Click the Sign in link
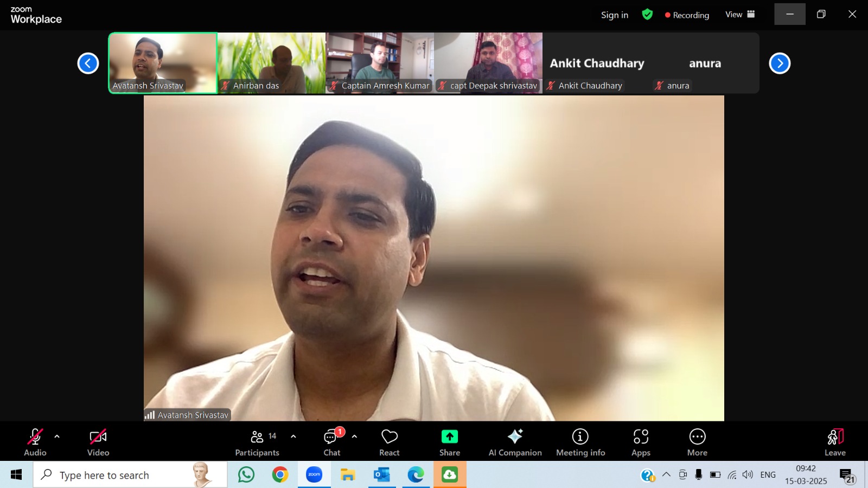This screenshot has width=868, height=488. tap(614, 15)
